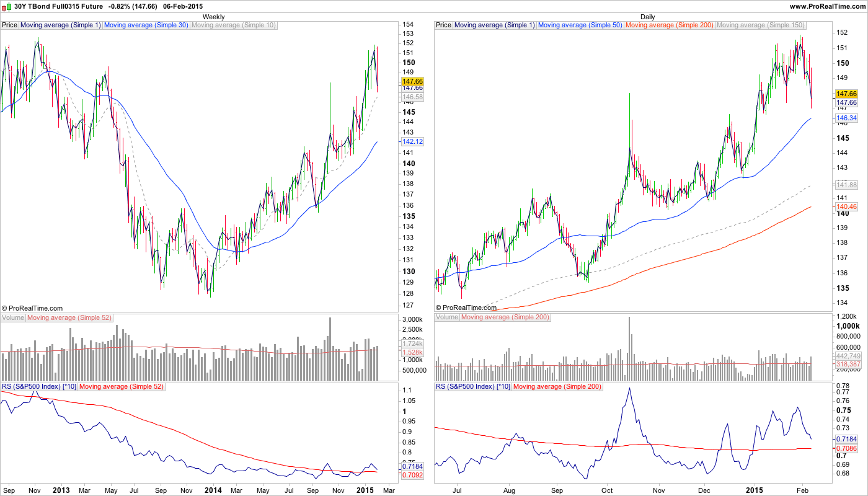Viewport: 868px width, 496px height.
Task: Click the 146.58 value tag on Weekly axis
Action: point(413,97)
